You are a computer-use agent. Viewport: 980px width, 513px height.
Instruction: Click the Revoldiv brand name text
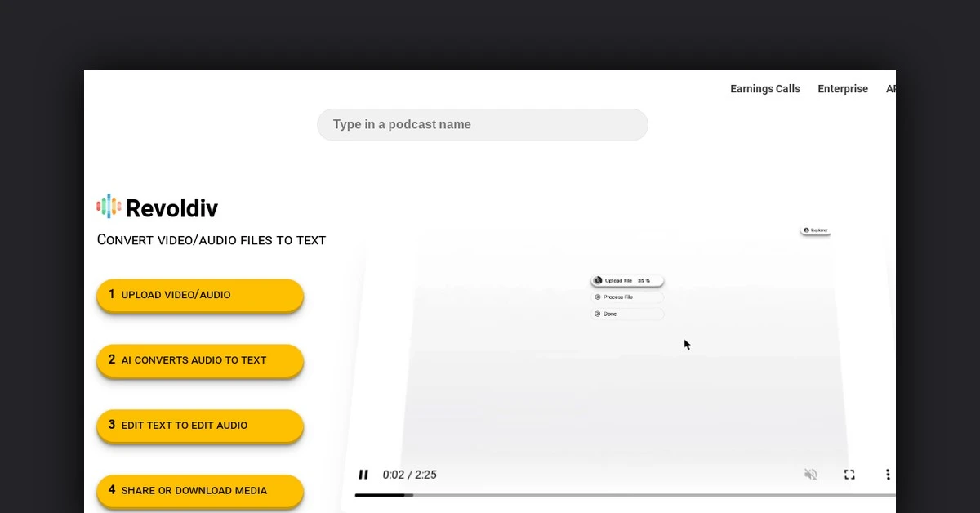(x=171, y=208)
